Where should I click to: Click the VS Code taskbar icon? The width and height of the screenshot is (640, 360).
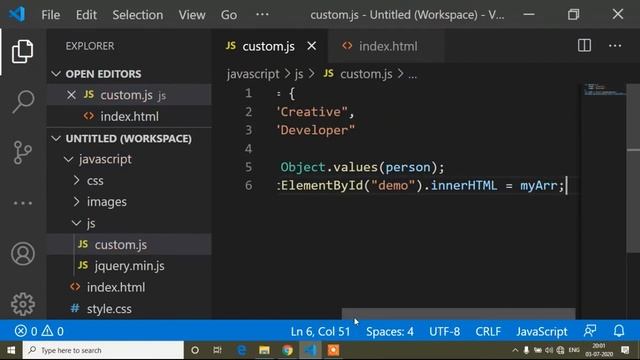click(x=310, y=350)
